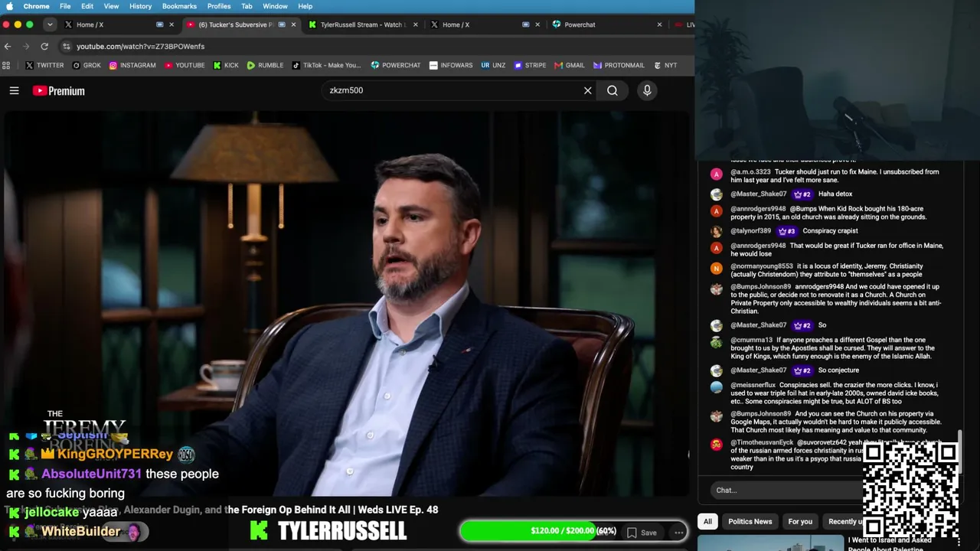Click chat username @talynorf389
Viewport: 980px width, 551px height.
click(751, 231)
